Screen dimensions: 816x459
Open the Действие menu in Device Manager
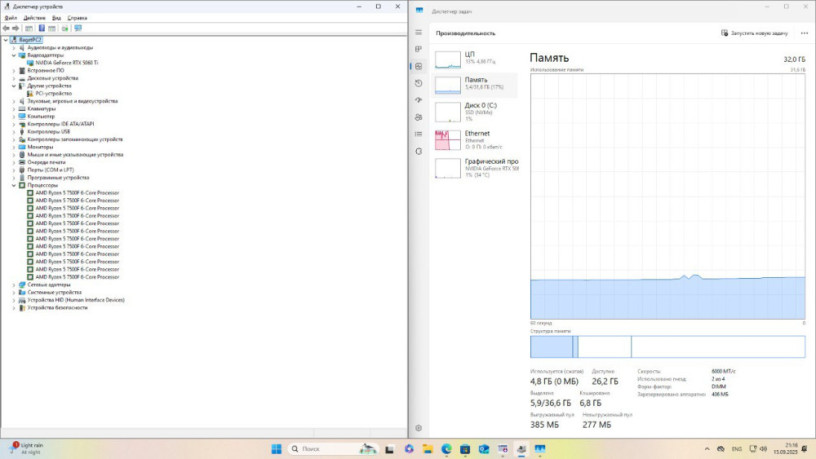coord(34,18)
